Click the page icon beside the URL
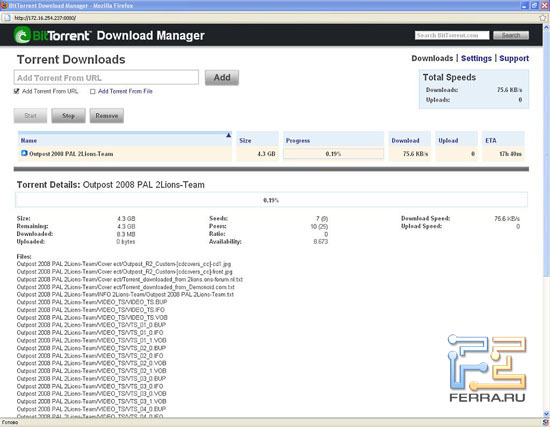The height and width of the screenshot is (427, 550). pyautogui.click(x=7, y=18)
